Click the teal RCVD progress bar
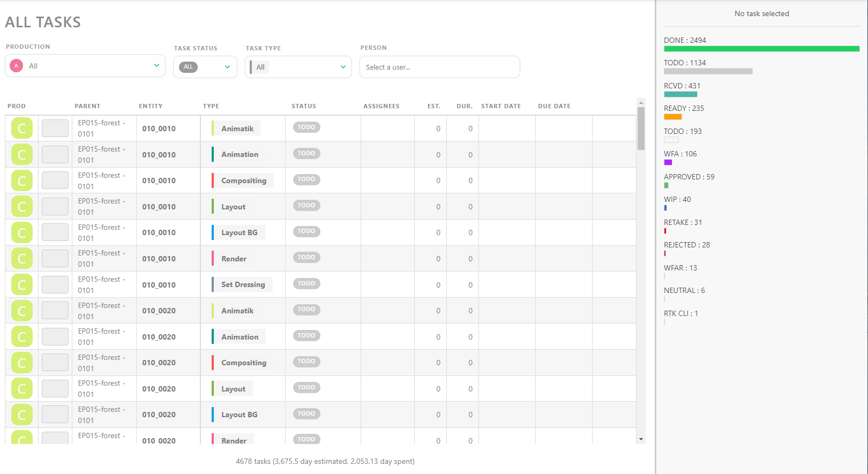868x474 pixels. pos(680,94)
